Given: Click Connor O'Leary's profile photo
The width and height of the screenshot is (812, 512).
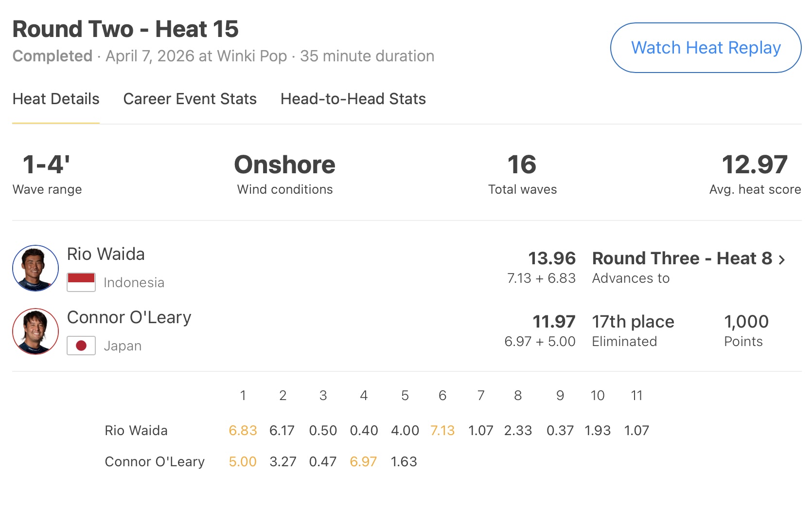Looking at the screenshot, I should [35, 331].
